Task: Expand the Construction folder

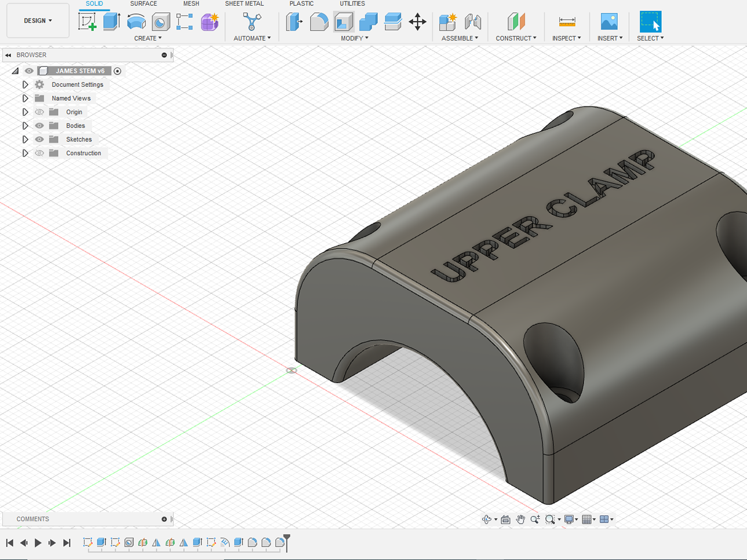Action: click(25, 153)
